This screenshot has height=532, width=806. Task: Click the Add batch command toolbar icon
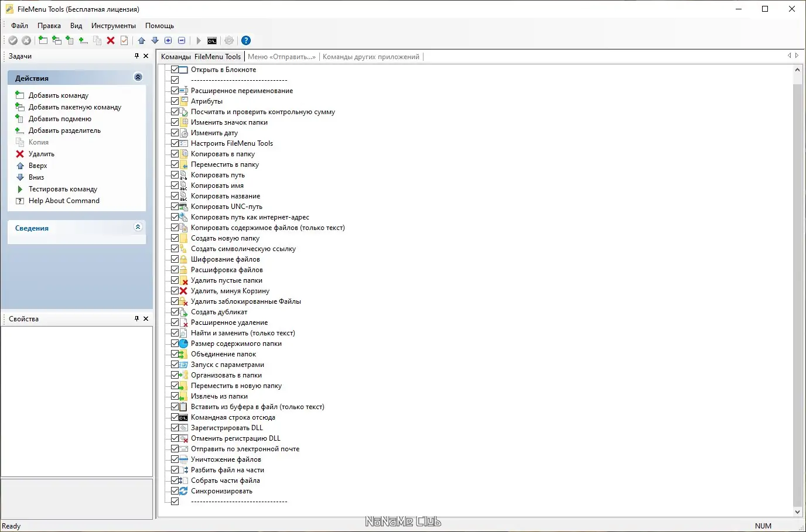click(56, 40)
